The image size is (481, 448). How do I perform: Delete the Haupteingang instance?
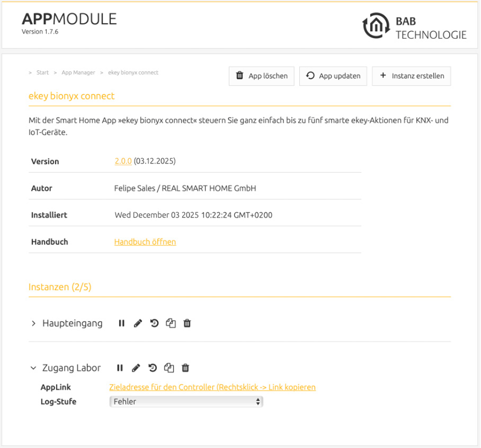tap(187, 323)
